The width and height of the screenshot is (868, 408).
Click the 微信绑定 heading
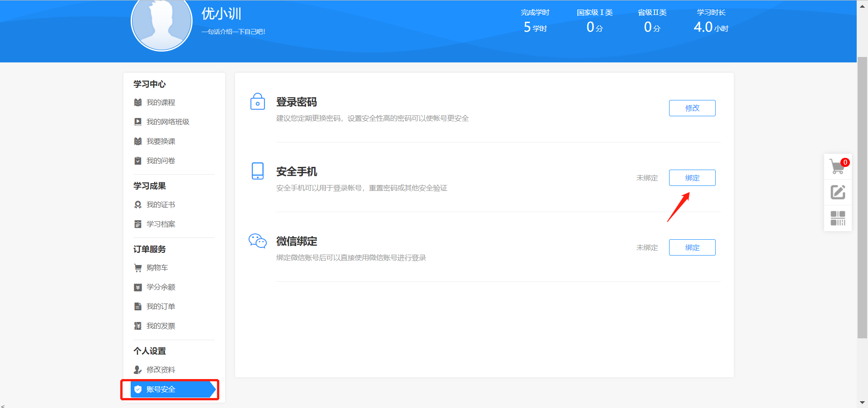click(x=297, y=242)
